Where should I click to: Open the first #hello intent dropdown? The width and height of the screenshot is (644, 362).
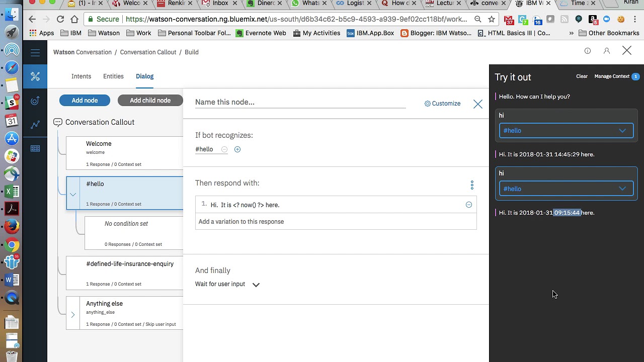pos(566,131)
